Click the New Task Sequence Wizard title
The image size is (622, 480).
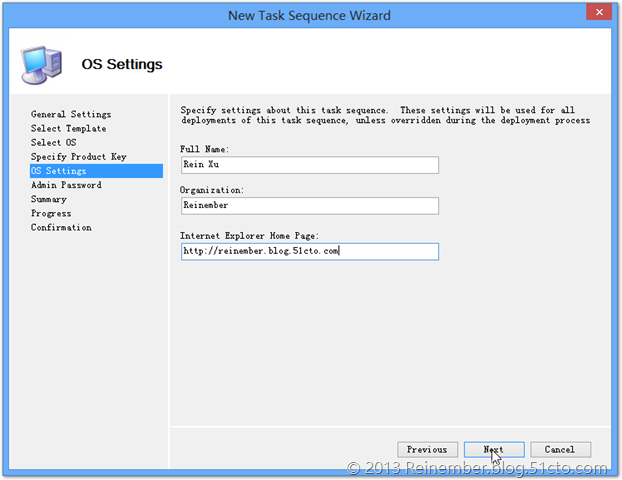(x=309, y=15)
